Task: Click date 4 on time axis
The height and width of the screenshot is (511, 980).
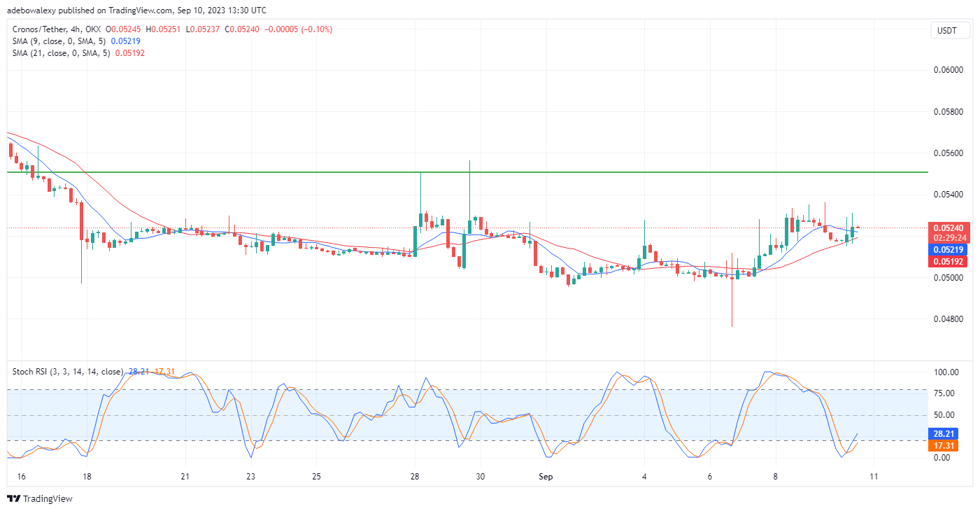Action: 644,477
